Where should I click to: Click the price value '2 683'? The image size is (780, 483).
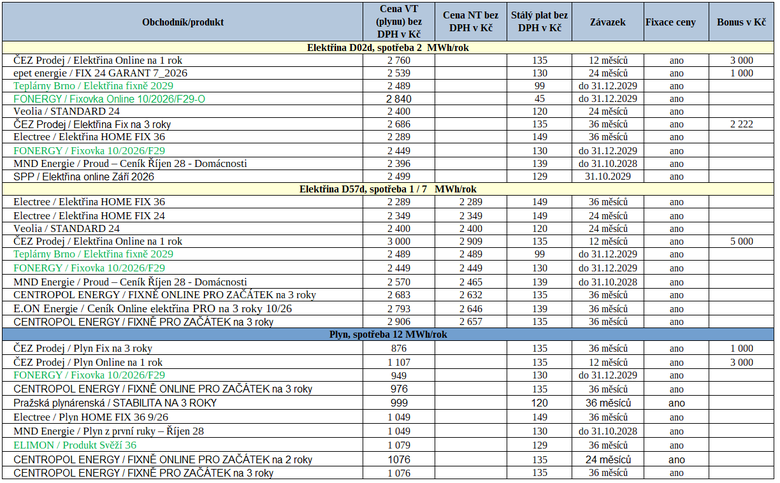click(x=399, y=295)
